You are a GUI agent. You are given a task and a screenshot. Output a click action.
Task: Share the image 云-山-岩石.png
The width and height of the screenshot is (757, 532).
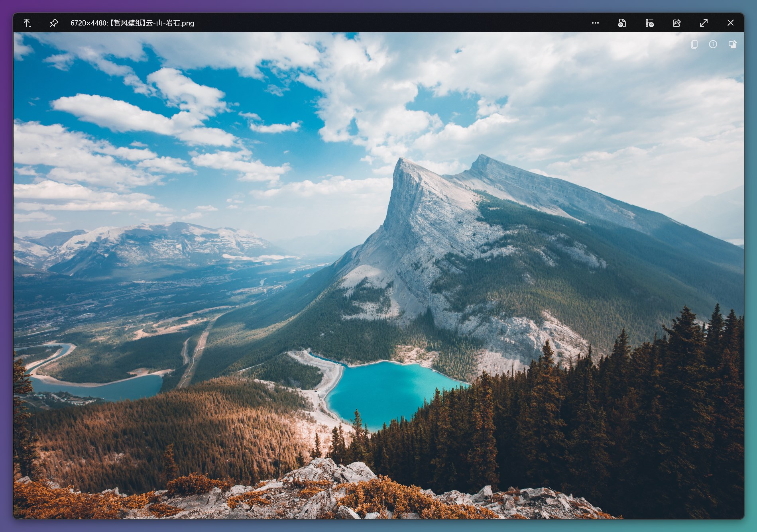tap(676, 23)
